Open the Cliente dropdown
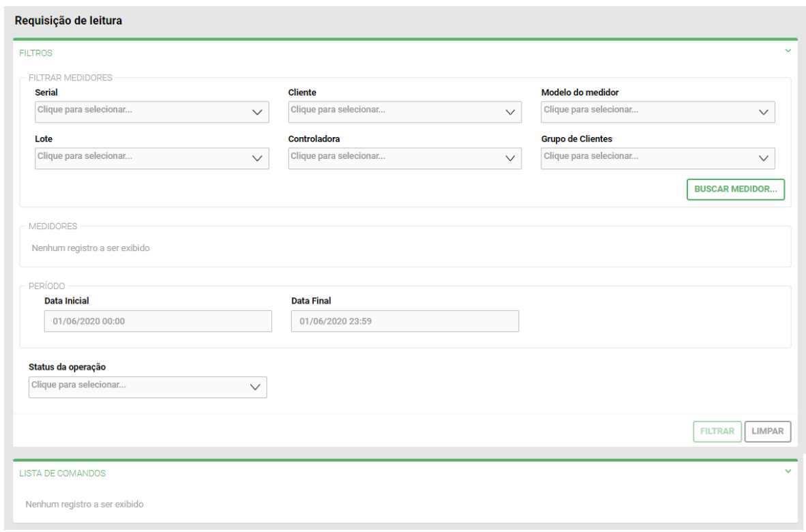Screen dimensions: 806x532 pos(395,112)
